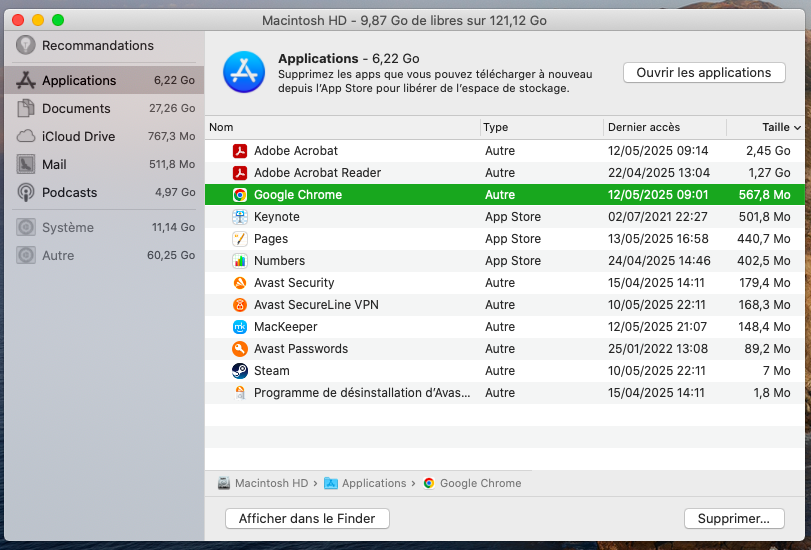Click the Steam app icon
The height and width of the screenshot is (550, 811).
pyautogui.click(x=239, y=371)
